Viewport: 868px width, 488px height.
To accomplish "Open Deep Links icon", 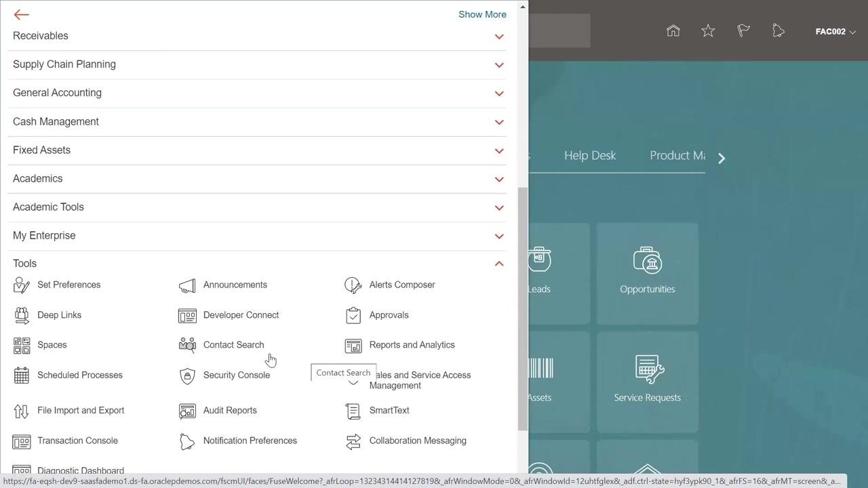I will [x=22, y=315].
